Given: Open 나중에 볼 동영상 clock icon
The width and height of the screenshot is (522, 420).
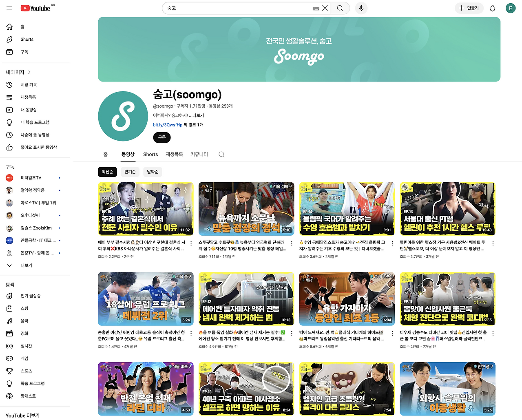Looking at the screenshot, I should (9, 135).
